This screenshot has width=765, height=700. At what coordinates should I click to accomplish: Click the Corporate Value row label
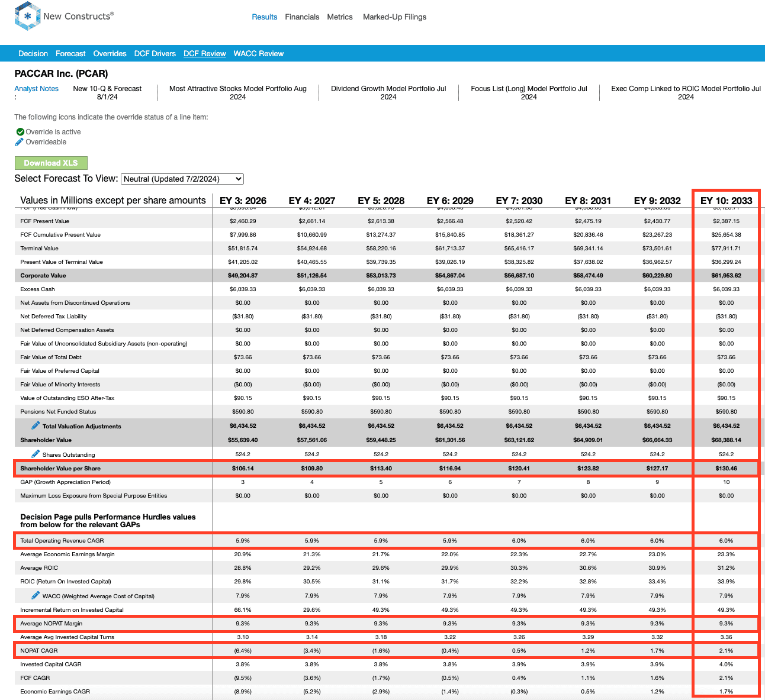(43, 276)
